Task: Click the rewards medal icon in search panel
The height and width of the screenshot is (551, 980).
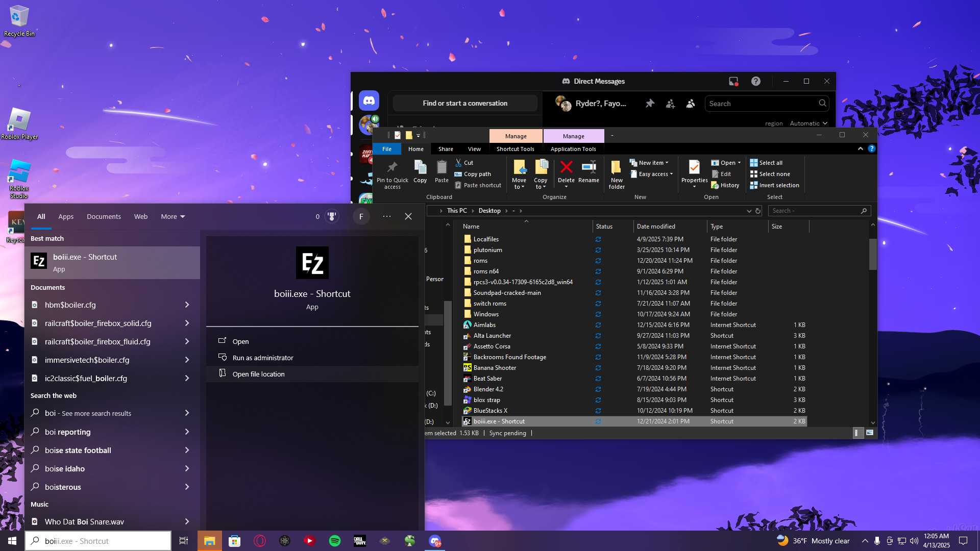Action: click(332, 216)
